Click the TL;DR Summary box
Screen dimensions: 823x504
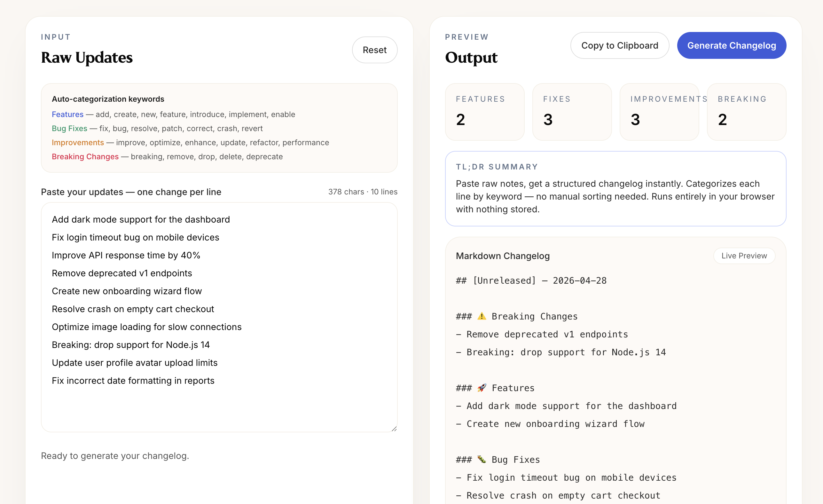[615, 189]
